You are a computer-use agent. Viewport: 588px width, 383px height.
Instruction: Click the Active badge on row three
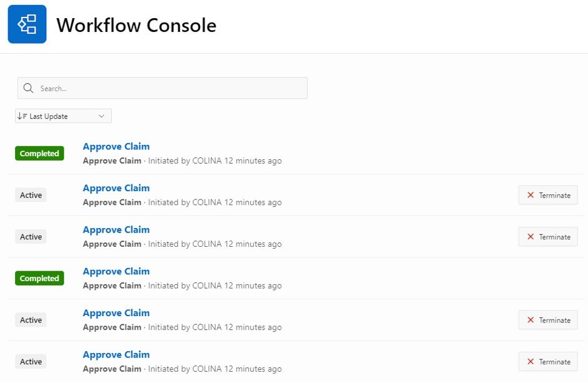coord(31,236)
